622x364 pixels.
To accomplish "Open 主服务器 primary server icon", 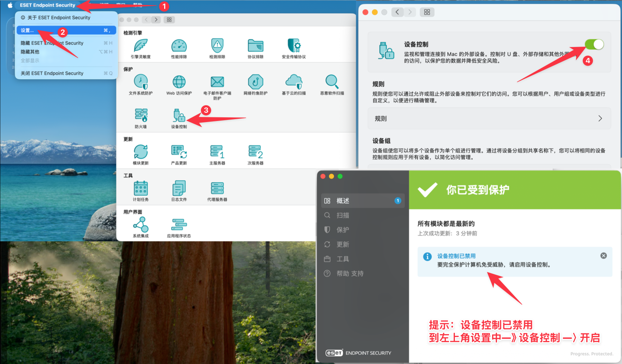I will tap(217, 152).
